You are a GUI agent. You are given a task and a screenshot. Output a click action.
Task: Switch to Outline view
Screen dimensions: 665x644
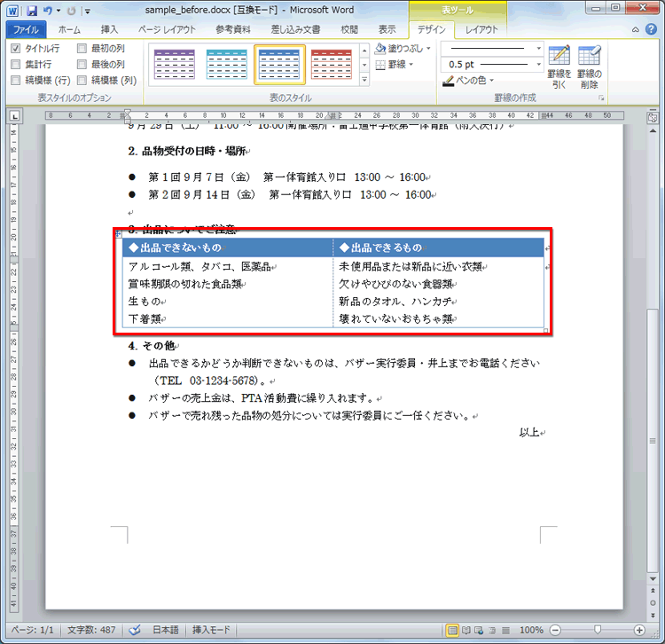tap(492, 631)
